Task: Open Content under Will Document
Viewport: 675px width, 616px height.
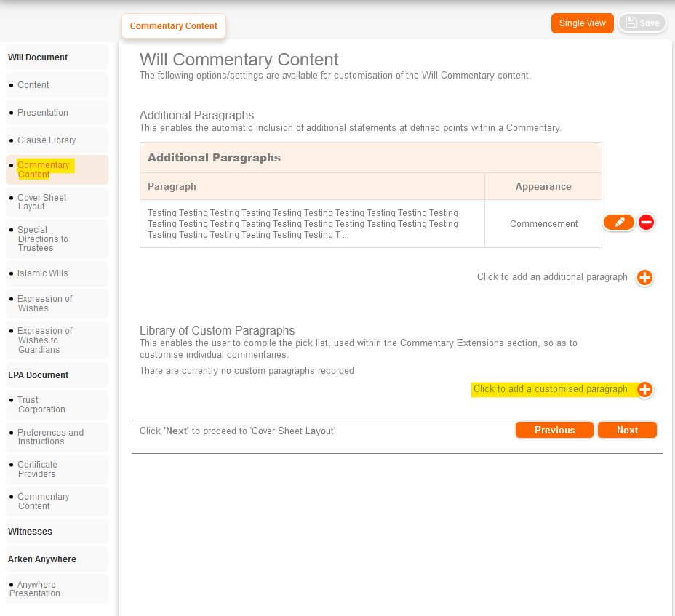Action: [33, 85]
